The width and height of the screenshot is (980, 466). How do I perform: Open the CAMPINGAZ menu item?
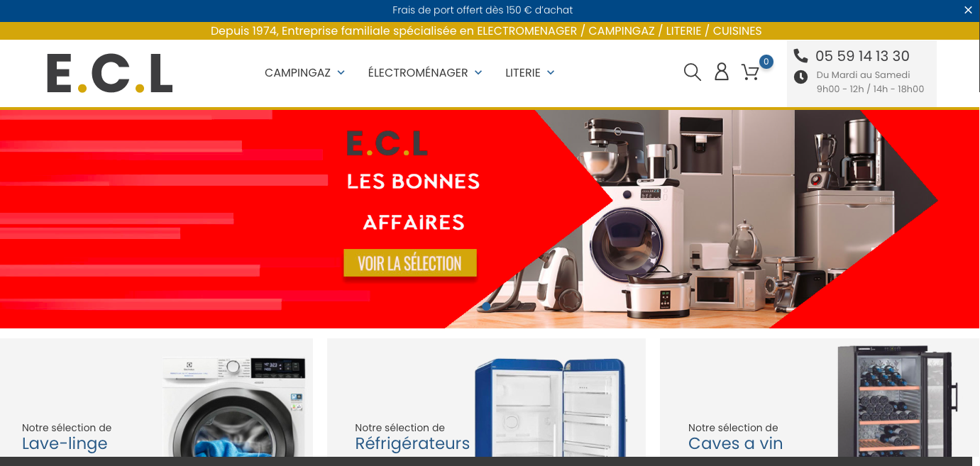[297, 72]
